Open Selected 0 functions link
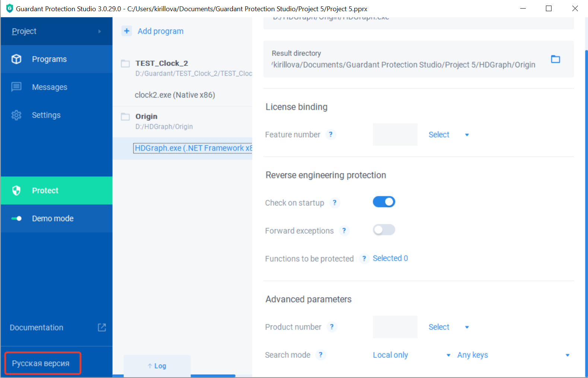 (390, 258)
